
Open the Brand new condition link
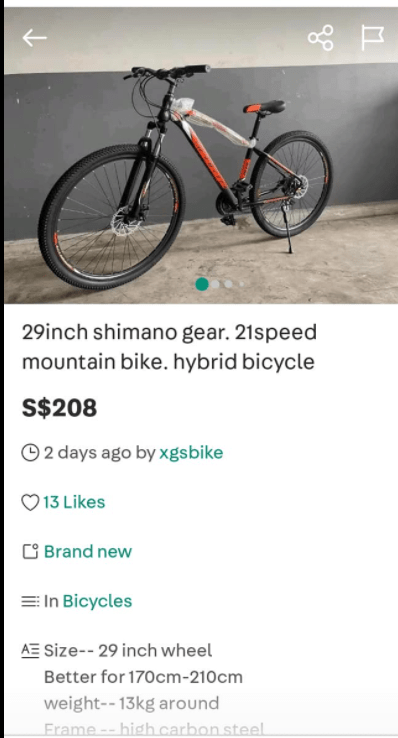coord(88,552)
